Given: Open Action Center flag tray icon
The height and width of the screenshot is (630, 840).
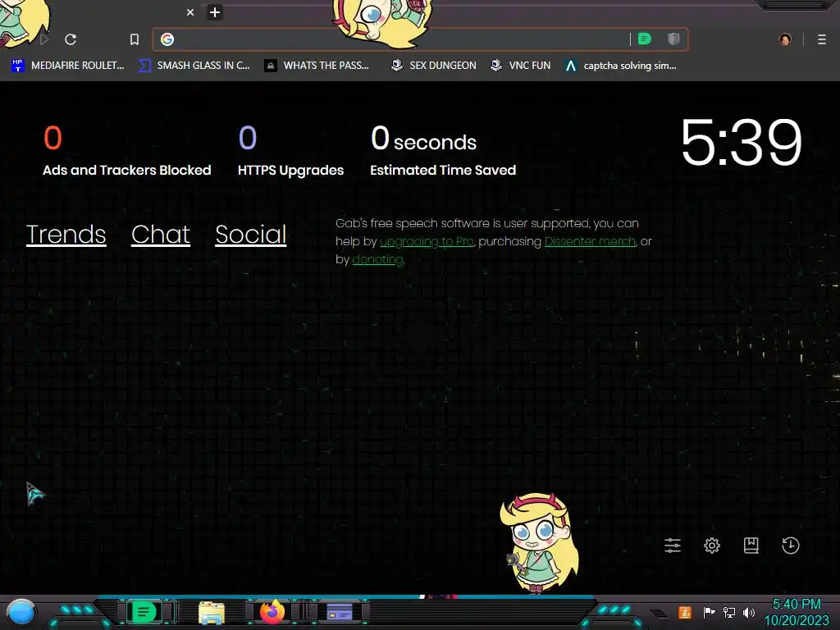Looking at the screenshot, I should point(709,612).
